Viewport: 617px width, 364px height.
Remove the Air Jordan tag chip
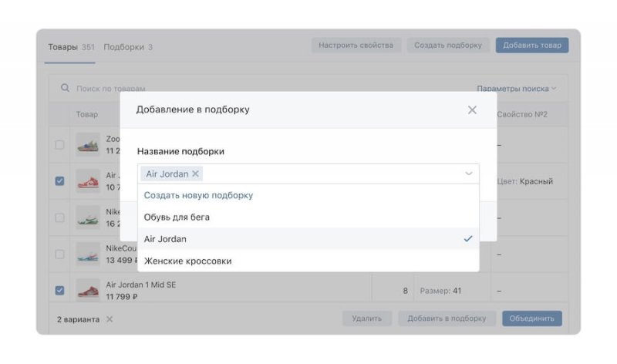point(195,174)
